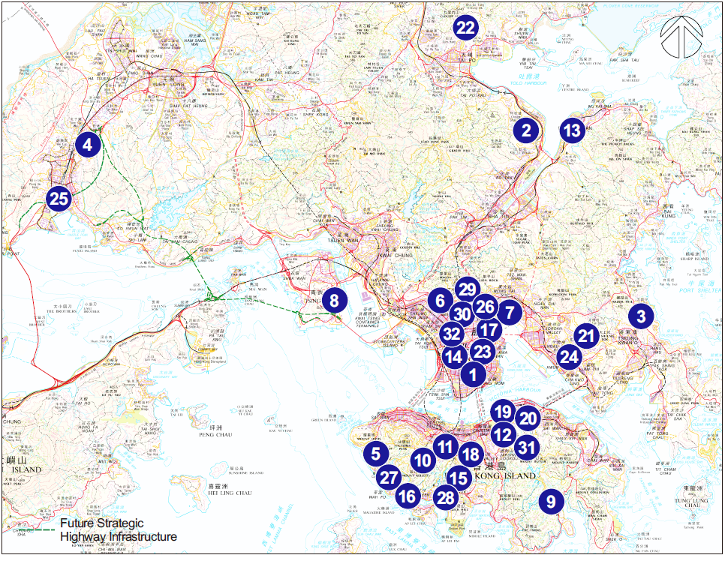728x561 pixels.
Task: Click the number 9 marker
Action: (551, 501)
